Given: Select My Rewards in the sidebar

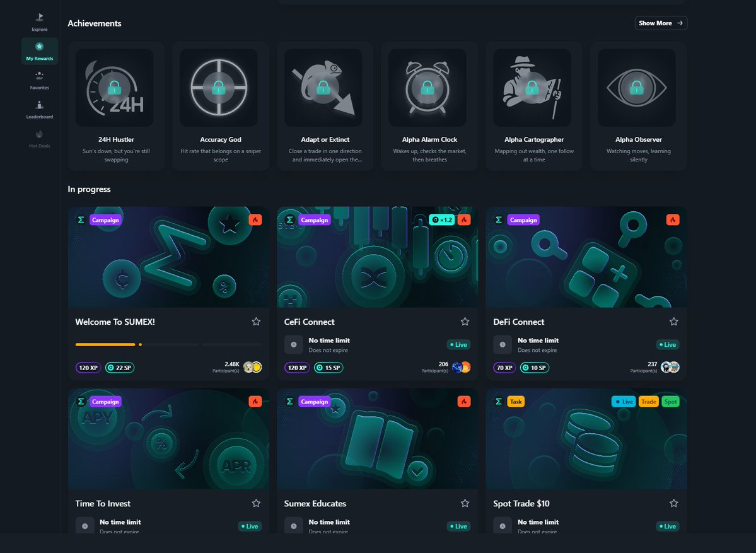Looking at the screenshot, I should point(40,51).
